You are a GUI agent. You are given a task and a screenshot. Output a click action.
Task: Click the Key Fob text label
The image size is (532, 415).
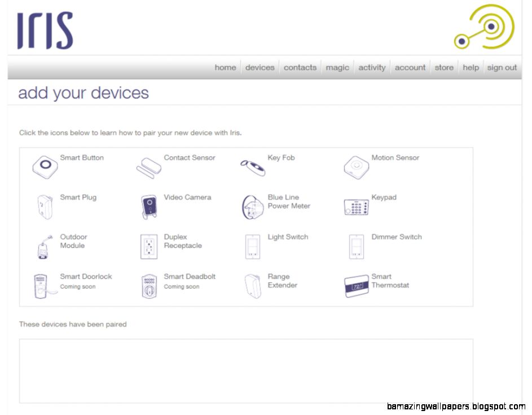(281, 158)
